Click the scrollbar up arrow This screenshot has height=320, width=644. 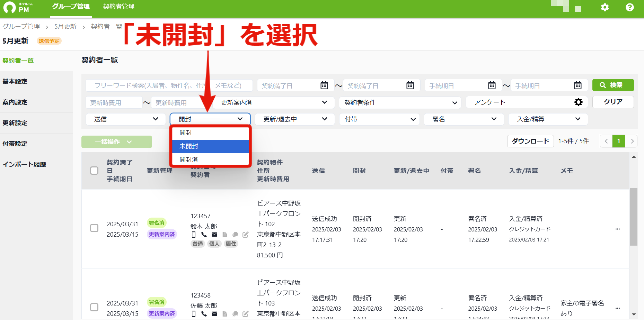[634, 157]
